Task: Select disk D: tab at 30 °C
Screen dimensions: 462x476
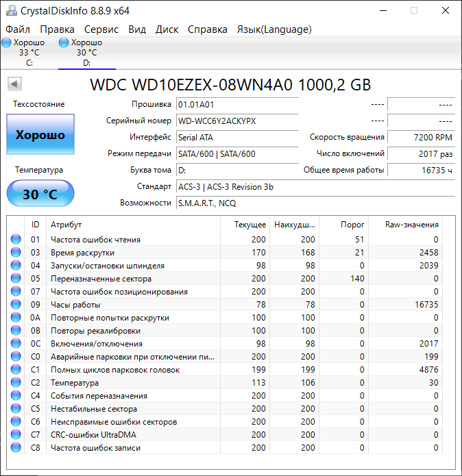Action: tap(87, 53)
